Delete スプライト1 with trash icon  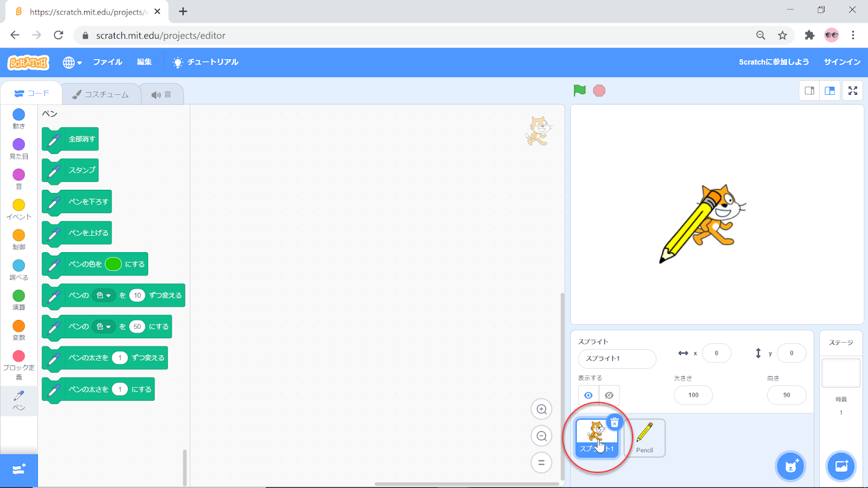(614, 422)
